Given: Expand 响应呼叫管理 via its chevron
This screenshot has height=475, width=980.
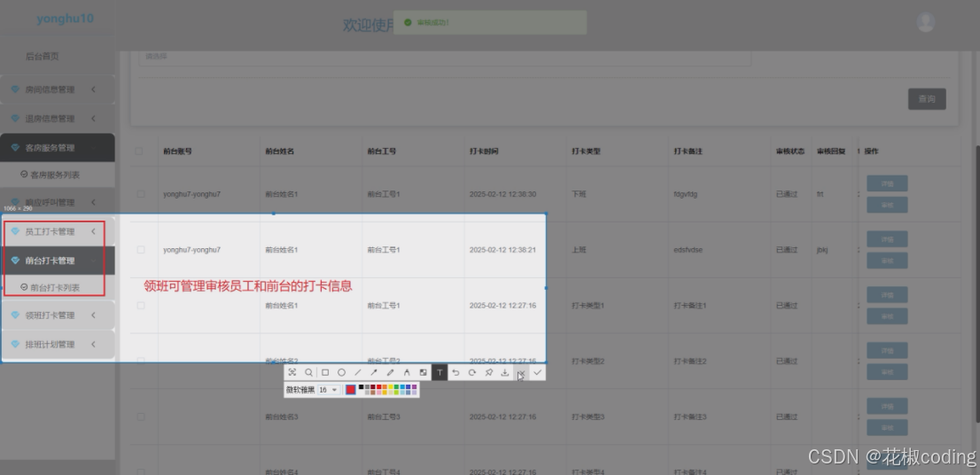Looking at the screenshot, I should (93, 202).
